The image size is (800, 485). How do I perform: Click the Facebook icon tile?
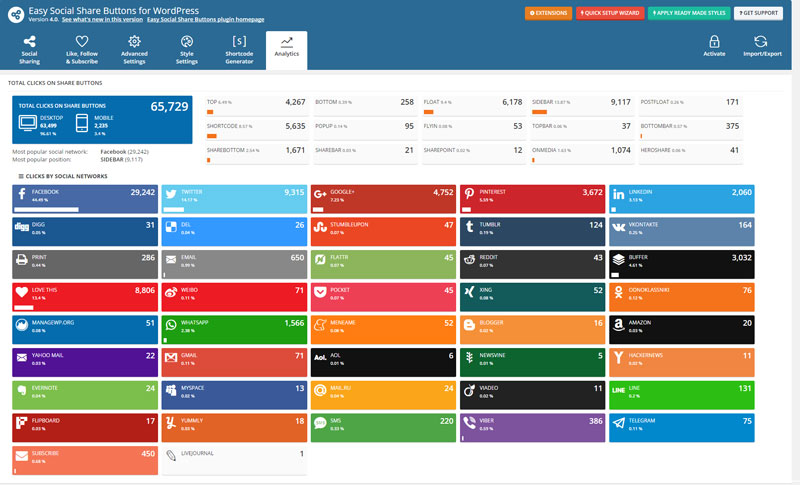[22, 194]
